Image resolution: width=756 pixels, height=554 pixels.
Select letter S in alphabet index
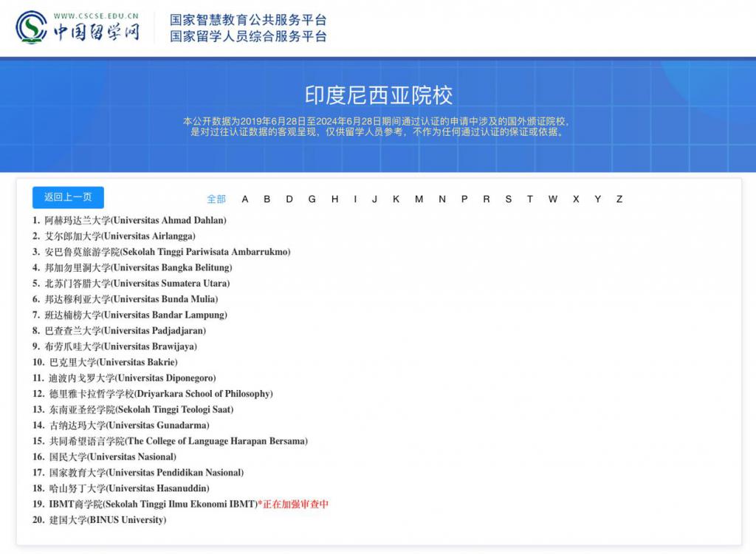pos(508,199)
